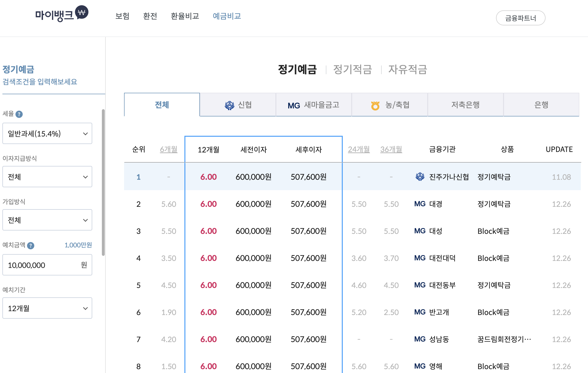Click the sidebar vertical scrollbar

[103, 182]
